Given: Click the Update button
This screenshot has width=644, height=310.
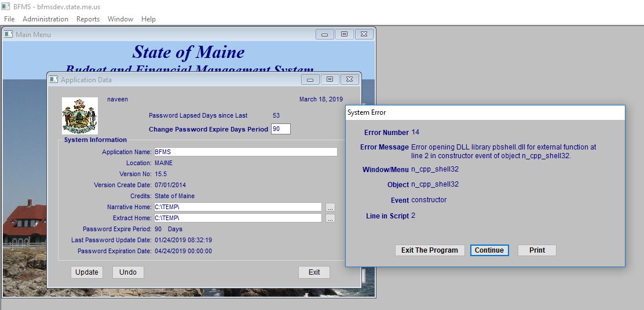Looking at the screenshot, I should click(x=87, y=272).
